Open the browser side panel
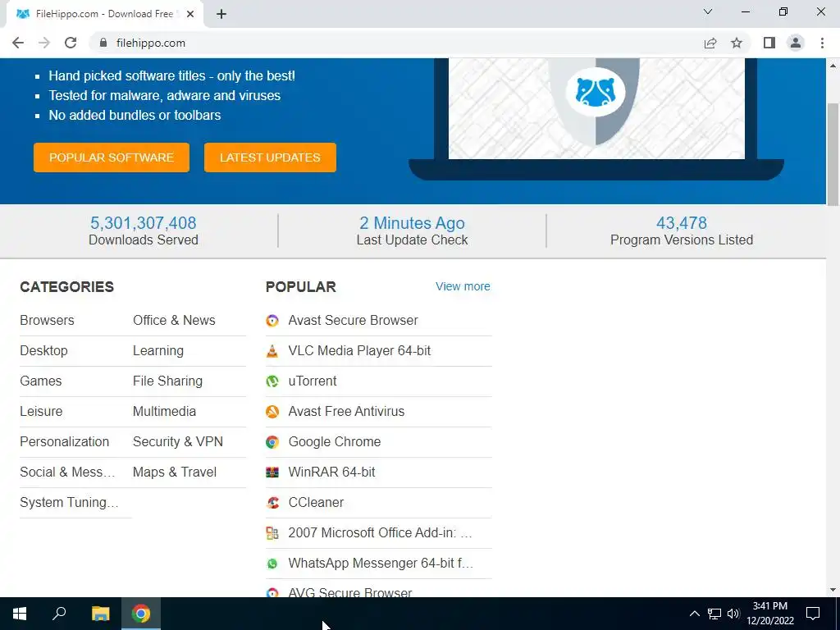The width and height of the screenshot is (840, 630). point(769,43)
